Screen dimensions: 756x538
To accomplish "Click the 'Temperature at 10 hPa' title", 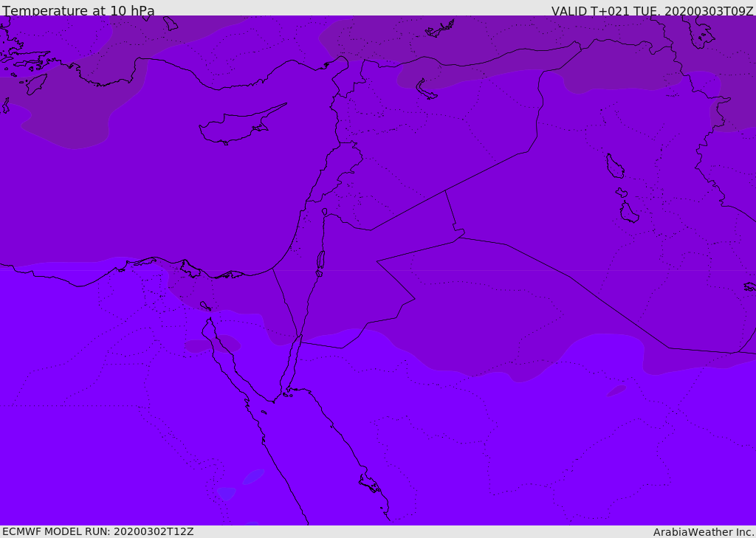I will pyautogui.click(x=78, y=10).
